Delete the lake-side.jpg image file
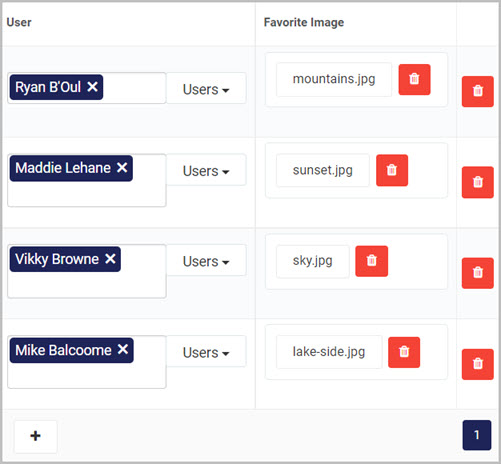The width and height of the screenshot is (501, 464). [404, 352]
